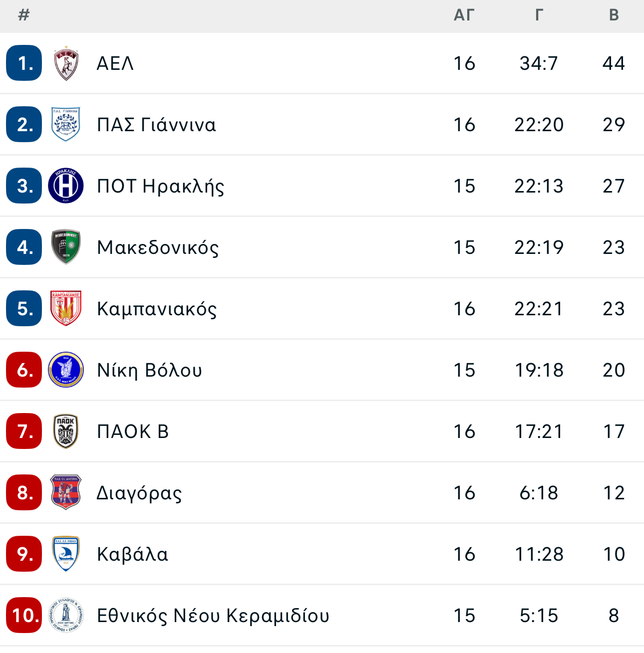This screenshot has width=644, height=653.
Task: Select the ΠΑΟΚ Β black eagle crest
Action: (x=66, y=432)
